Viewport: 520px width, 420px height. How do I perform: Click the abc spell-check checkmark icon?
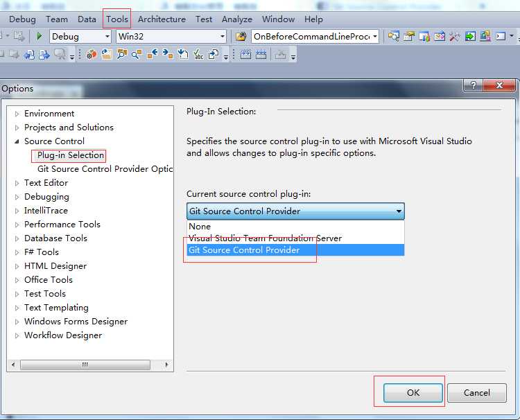(198, 54)
